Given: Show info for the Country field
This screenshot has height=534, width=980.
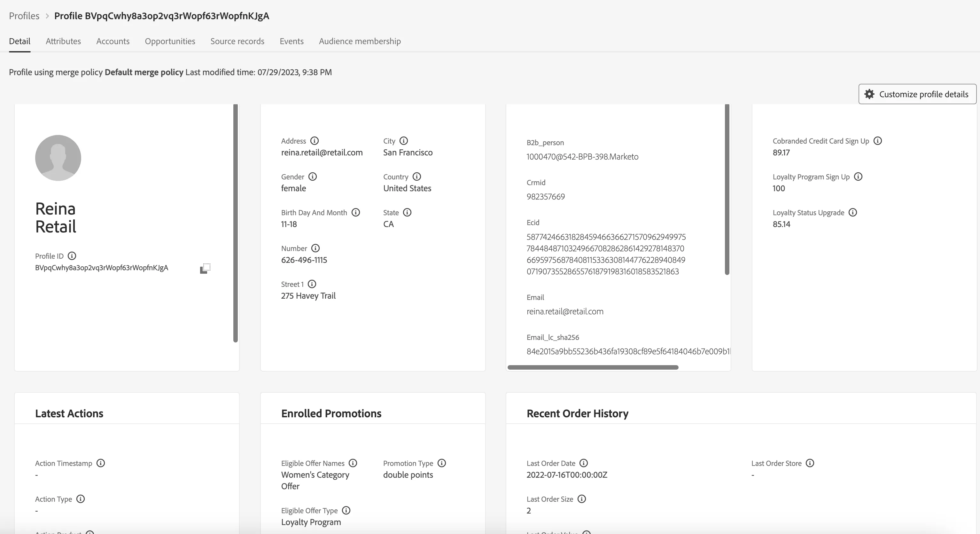Looking at the screenshot, I should (416, 177).
